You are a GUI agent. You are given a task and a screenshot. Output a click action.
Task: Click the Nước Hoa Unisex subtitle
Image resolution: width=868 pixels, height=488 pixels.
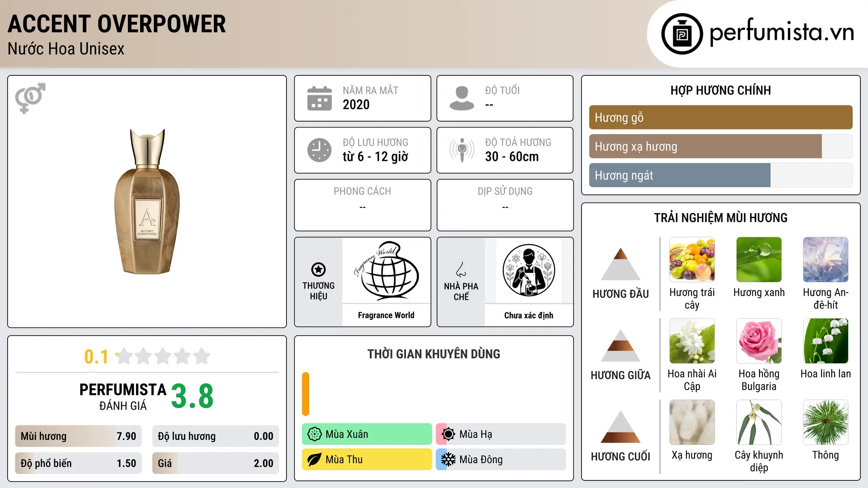[x=66, y=49]
